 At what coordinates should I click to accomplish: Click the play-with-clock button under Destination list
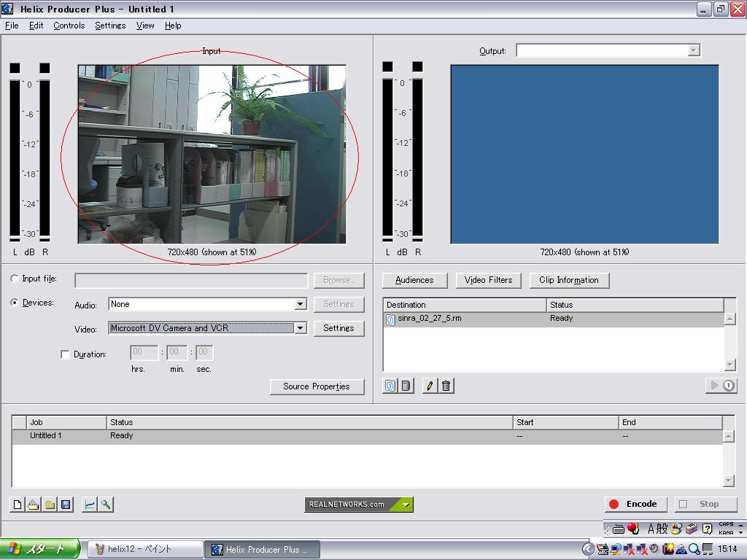click(721, 386)
